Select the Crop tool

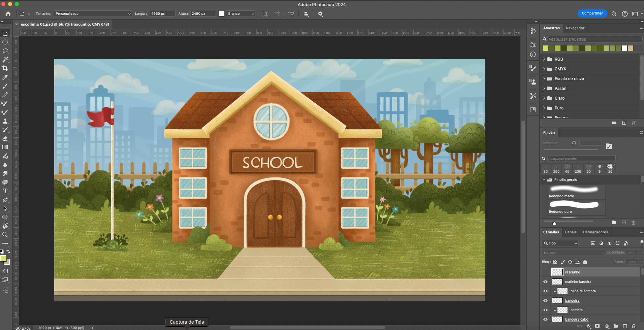pyautogui.click(x=5, y=68)
